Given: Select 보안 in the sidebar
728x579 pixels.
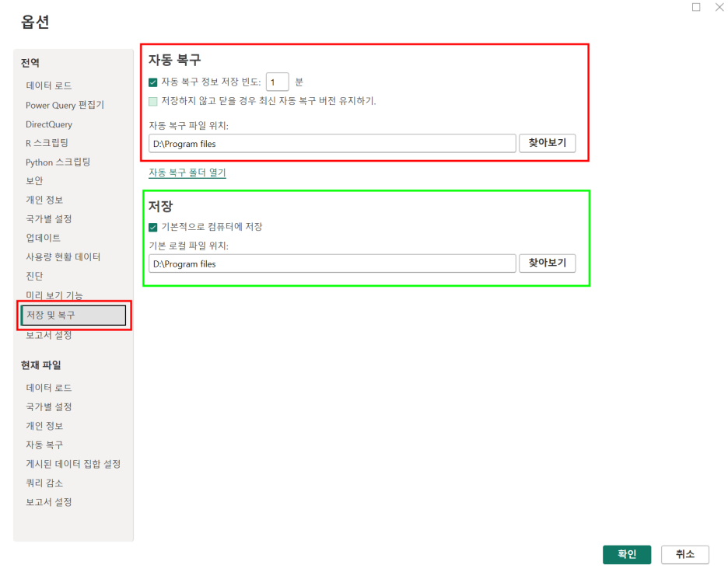Looking at the screenshot, I should [34, 181].
